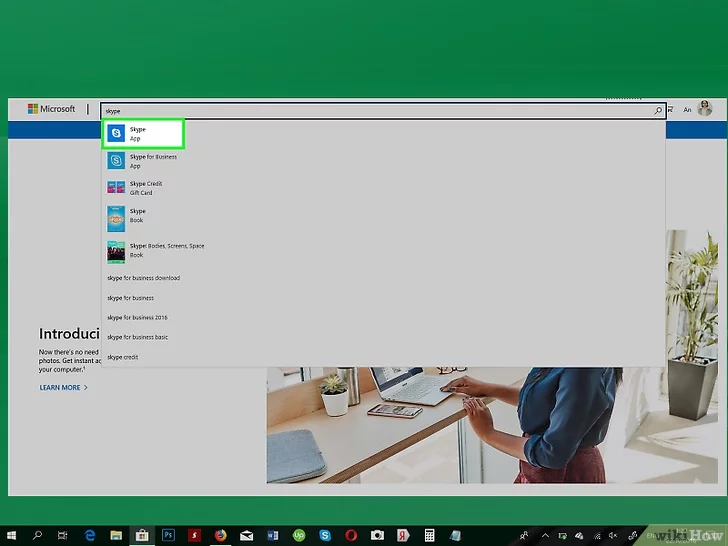Launch Firefox from the taskbar
The image size is (728, 546).
tap(221, 535)
